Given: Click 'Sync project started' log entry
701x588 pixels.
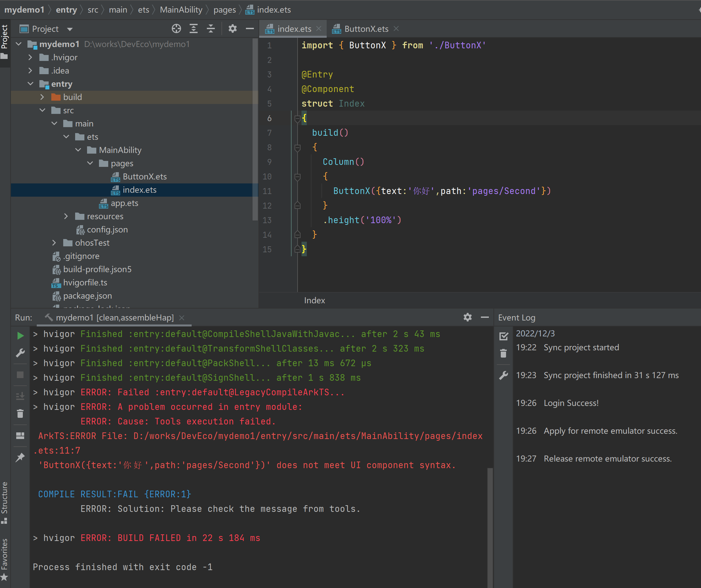Looking at the screenshot, I should pos(581,348).
